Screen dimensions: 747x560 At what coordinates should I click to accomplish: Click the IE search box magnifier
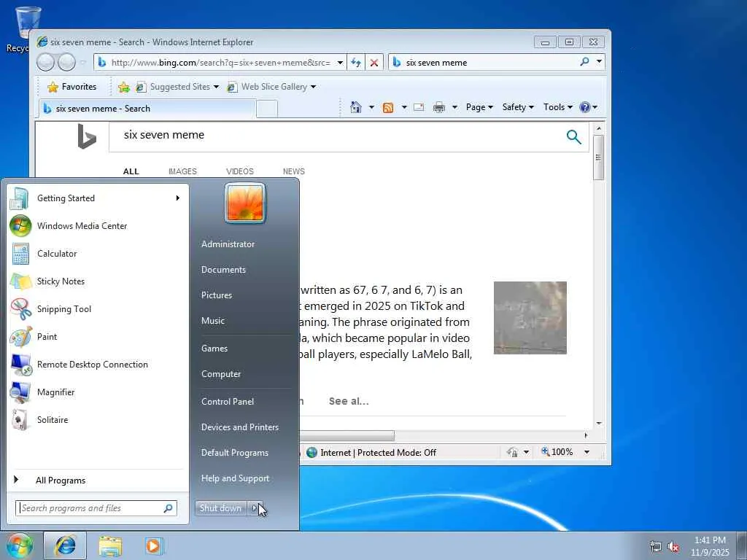[584, 61]
